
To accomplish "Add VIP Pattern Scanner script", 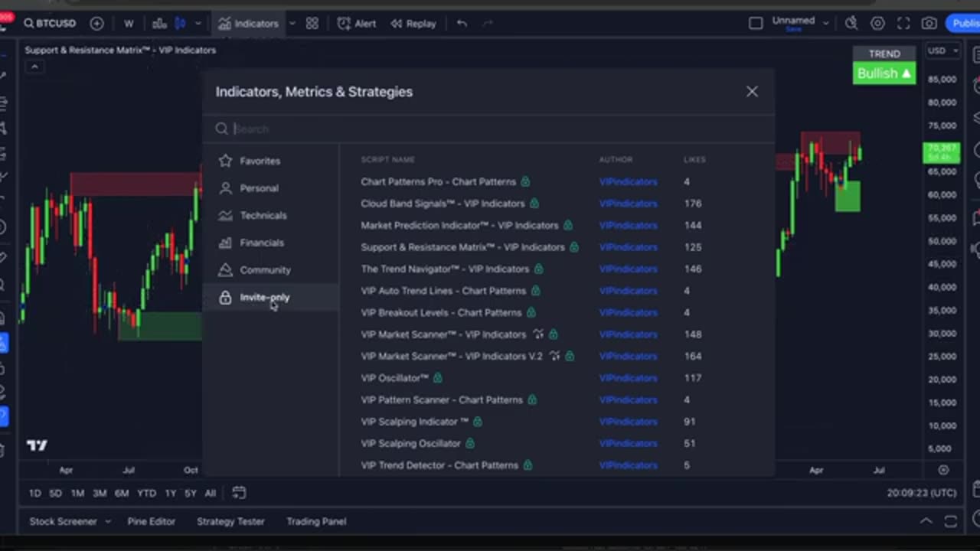I will [442, 400].
